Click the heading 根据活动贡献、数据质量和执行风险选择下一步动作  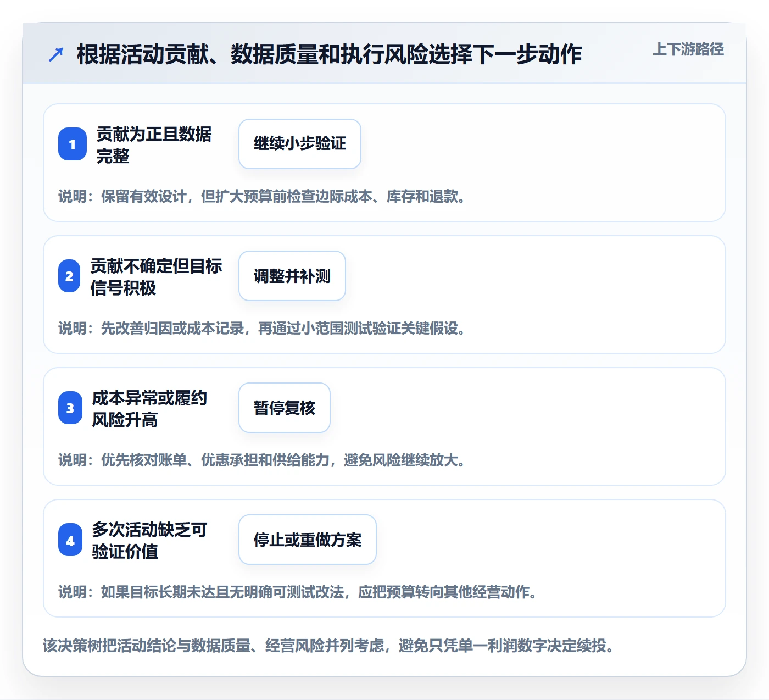pyautogui.click(x=329, y=54)
